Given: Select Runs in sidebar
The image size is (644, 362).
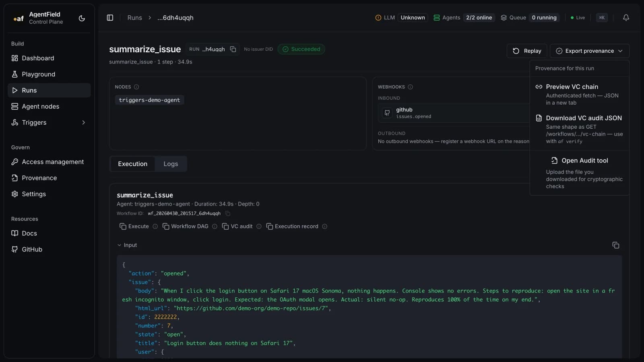Looking at the screenshot, I should [49, 90].
